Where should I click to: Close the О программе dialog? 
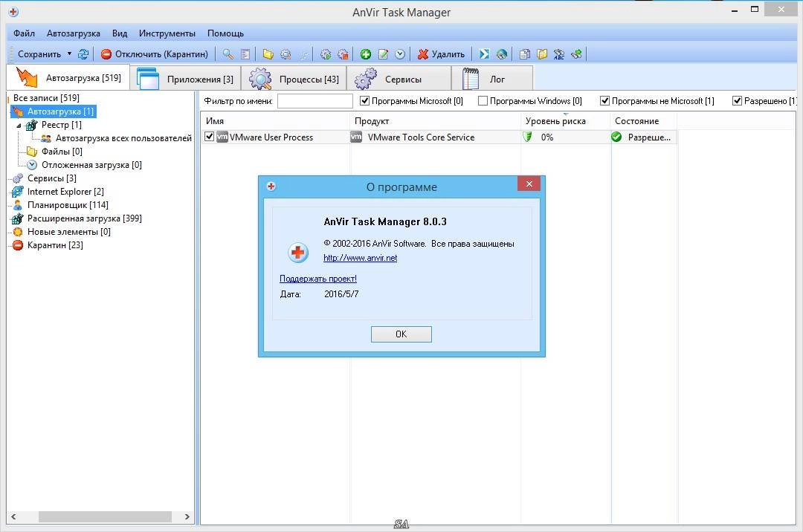click(529, 184)
